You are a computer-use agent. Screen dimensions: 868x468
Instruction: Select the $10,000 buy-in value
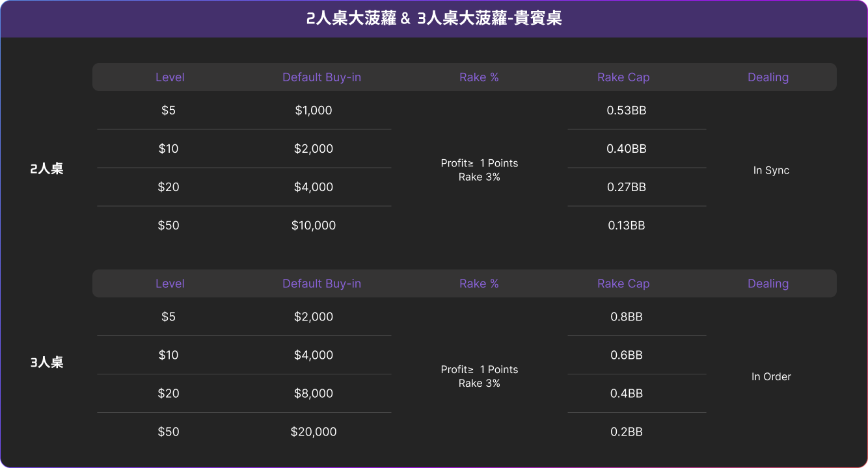click(x=314, y=226)
